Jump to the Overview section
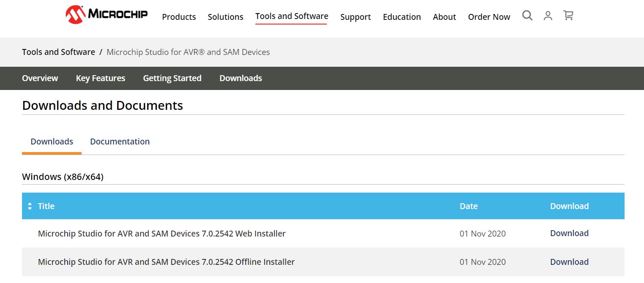This screenshot has height=283, width=644. click(x=40, y=78)
